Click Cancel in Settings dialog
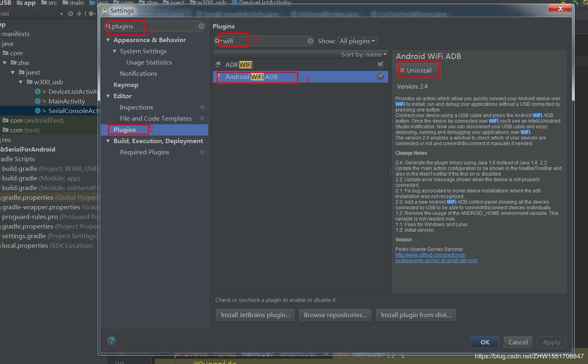Screen dimensions: 588x364 click(x=518, y=342)
